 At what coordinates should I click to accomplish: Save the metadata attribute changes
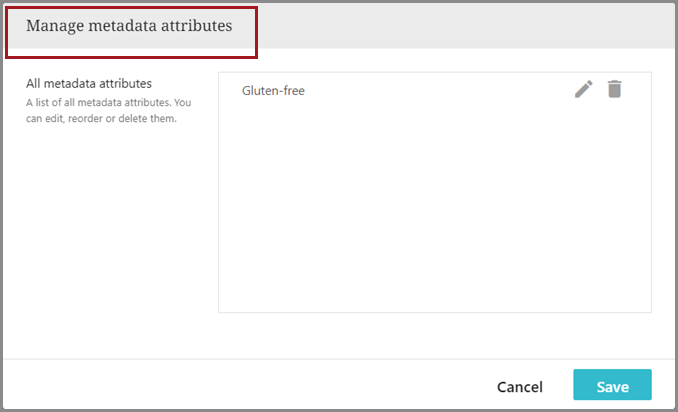click(x=612, y=387)
